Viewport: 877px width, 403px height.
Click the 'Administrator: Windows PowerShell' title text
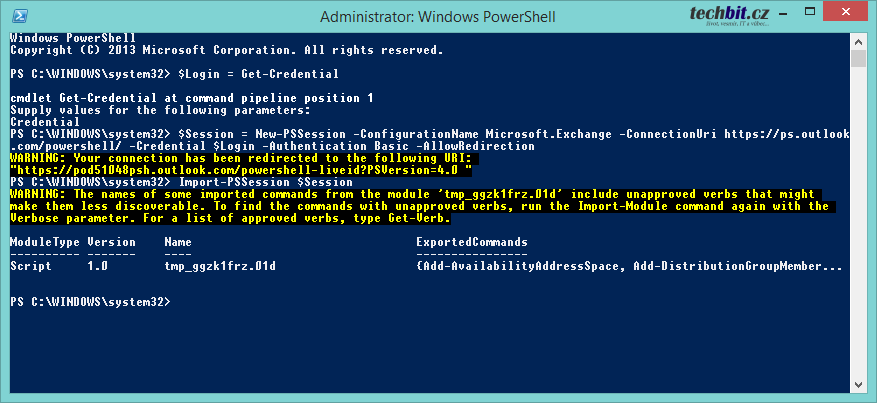point(432,16)
